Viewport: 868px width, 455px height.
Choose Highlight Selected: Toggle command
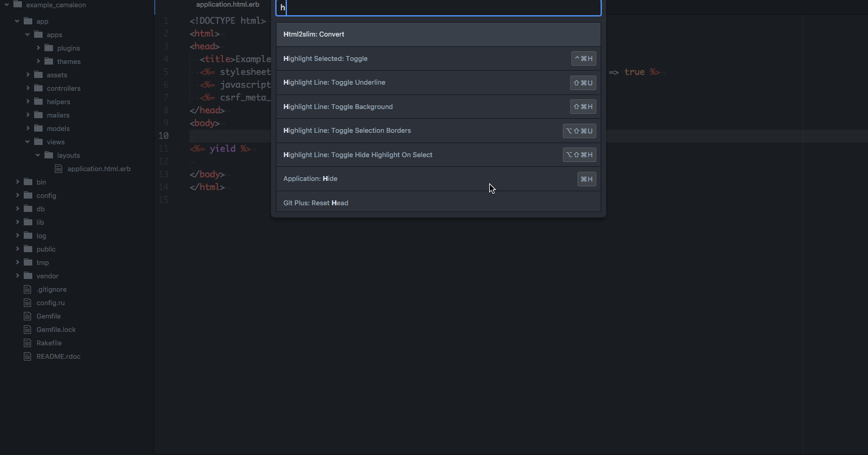click(x=439, y=58)
